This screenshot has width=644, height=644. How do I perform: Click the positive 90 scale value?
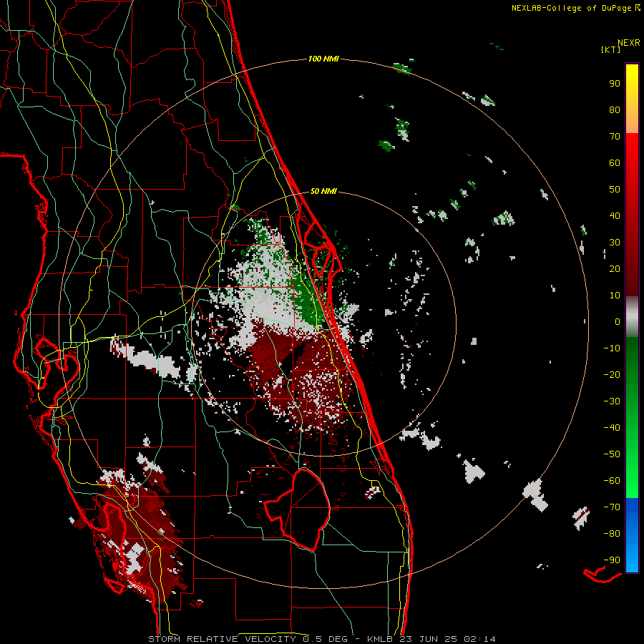click(615, 84)
